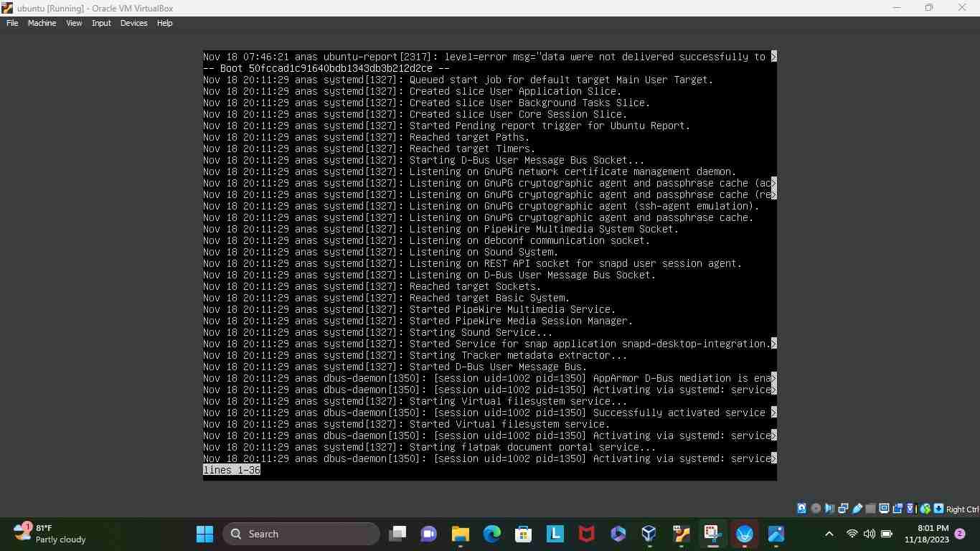980x551 pixels.
Task: Click the '-- Boot 50fccad1c91640bdb1343db3b212d2ce --' line
Action: point(326,68)
